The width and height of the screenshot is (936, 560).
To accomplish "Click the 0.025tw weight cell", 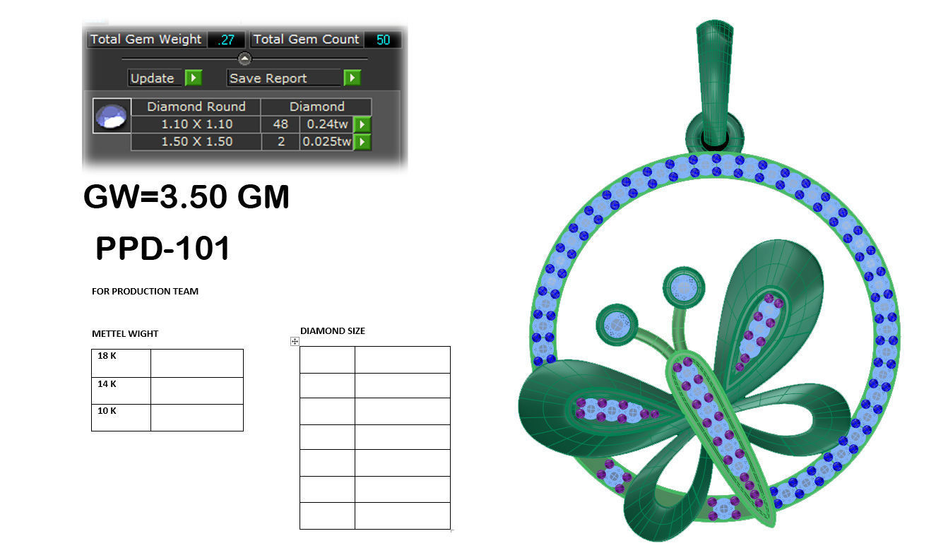I will pyautogui.click(x=326, y=142).
